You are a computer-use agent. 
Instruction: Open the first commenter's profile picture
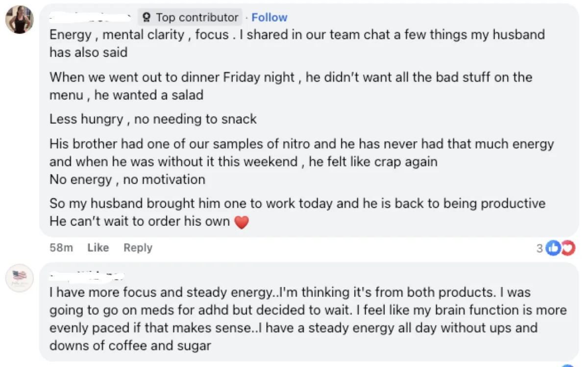pyautogui.click(x=20, y=20)
